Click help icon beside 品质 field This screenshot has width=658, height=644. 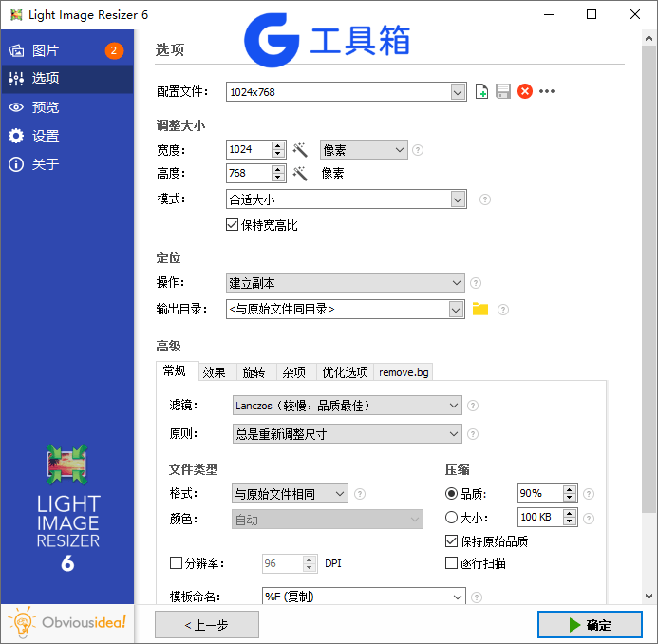(x=589, y=494)
